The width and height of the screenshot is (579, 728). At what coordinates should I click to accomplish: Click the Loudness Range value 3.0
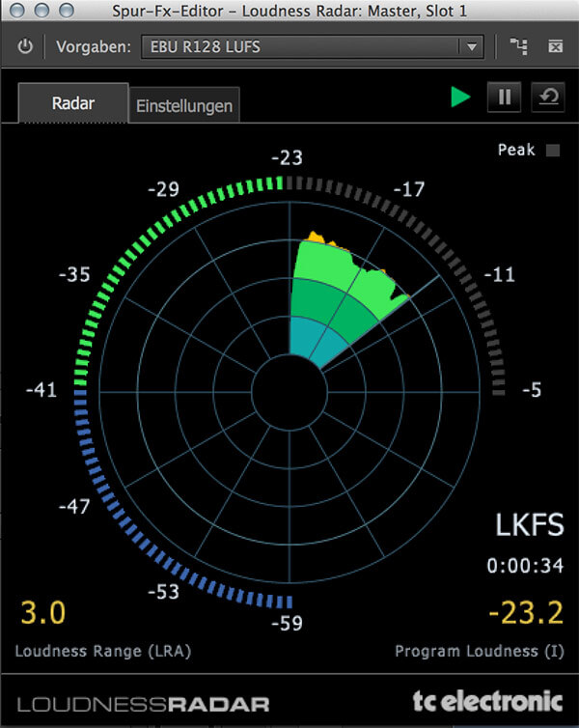coord(42,612)
